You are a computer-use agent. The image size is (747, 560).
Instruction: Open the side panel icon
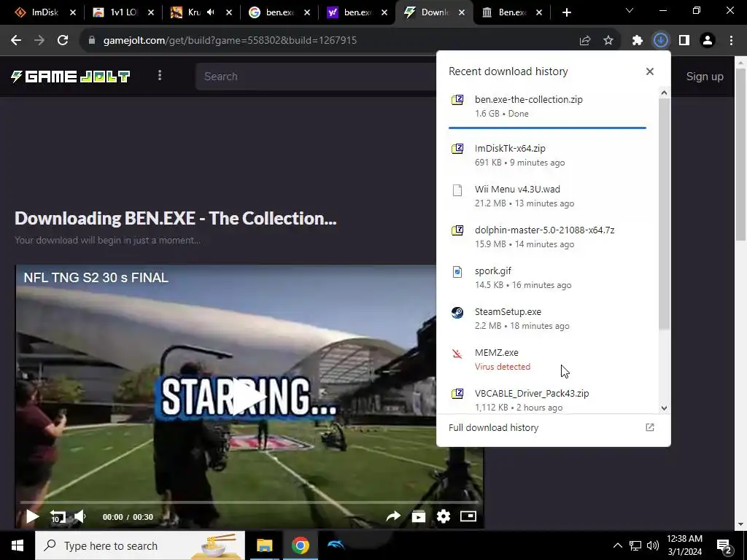pyautogui.click(x=684, y=41)
